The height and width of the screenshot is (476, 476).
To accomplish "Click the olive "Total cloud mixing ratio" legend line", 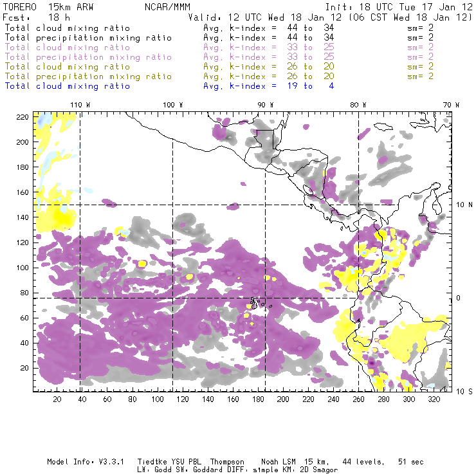I will [x=68, y=67].
